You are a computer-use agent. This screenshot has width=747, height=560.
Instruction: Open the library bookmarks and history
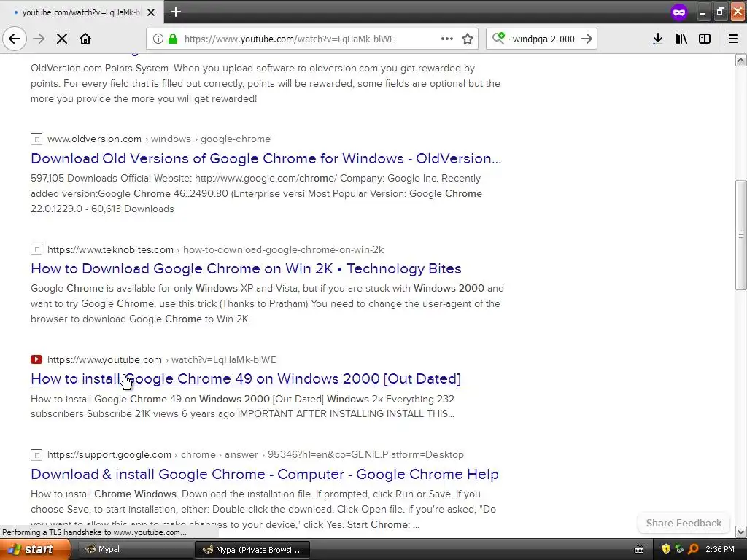(x=681, y=39)
